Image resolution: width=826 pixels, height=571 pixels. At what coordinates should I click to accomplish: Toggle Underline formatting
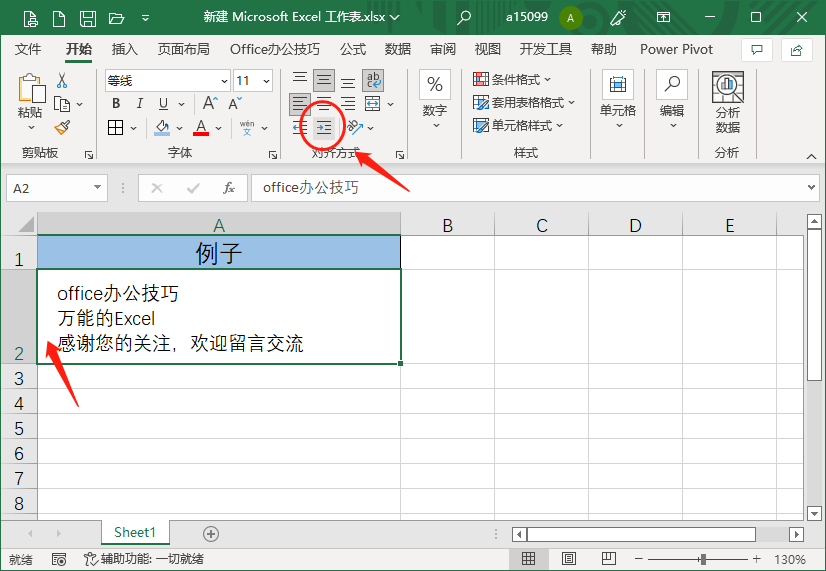pos(163,104)
